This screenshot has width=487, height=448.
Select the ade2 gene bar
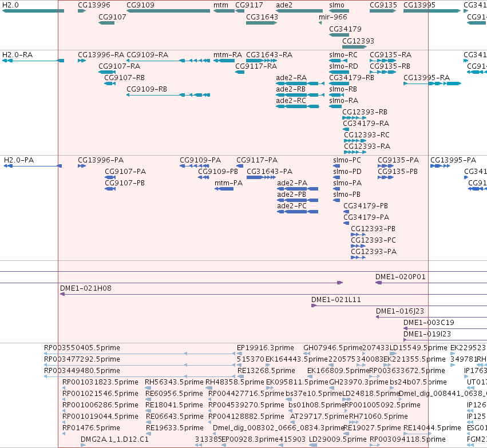click(x=299, y=11)
